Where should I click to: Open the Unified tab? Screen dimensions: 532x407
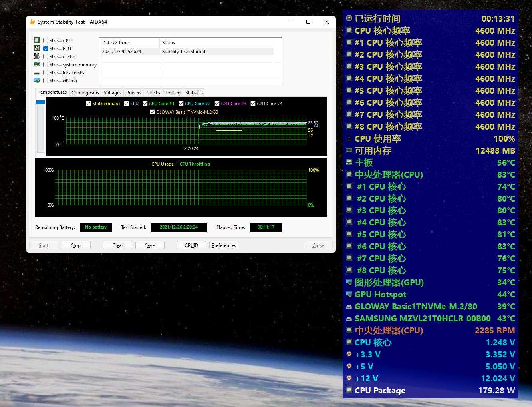(x=173, y=92)
